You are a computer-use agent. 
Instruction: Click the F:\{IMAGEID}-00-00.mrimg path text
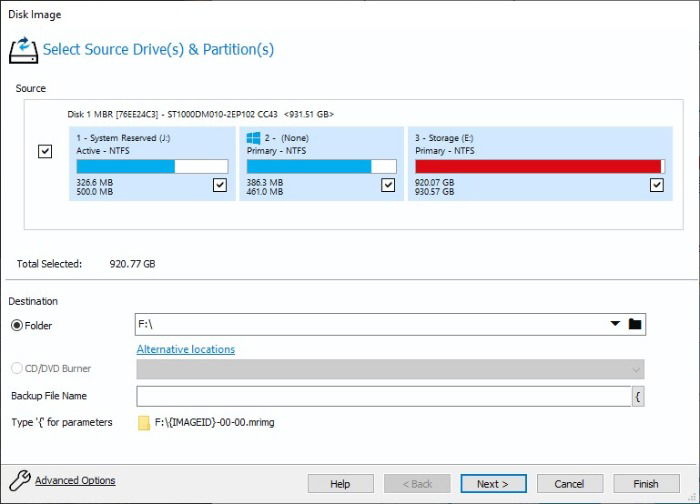point(215,422)
